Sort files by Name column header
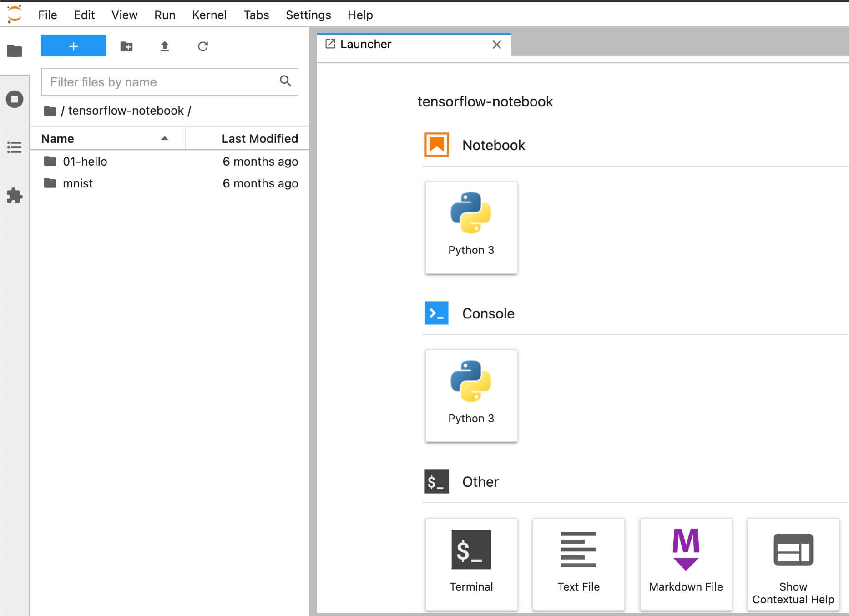The image size is (849, 616). coord(107,139)
